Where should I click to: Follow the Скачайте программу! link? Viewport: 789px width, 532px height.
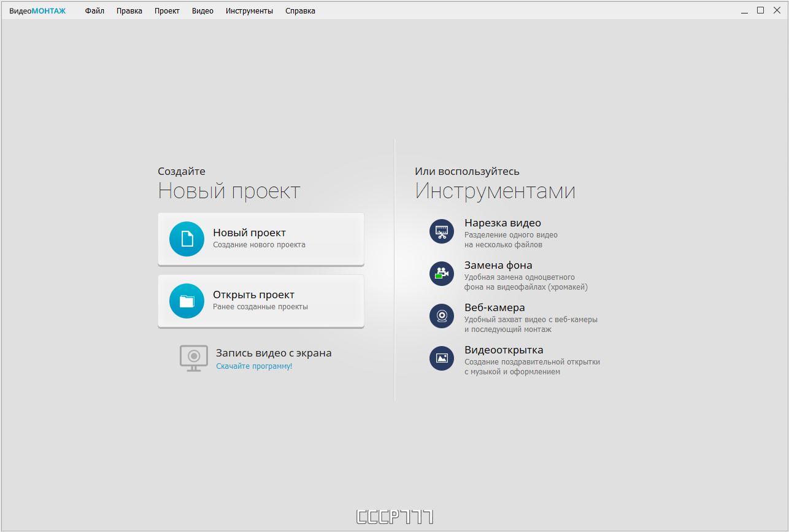(254, 366)
